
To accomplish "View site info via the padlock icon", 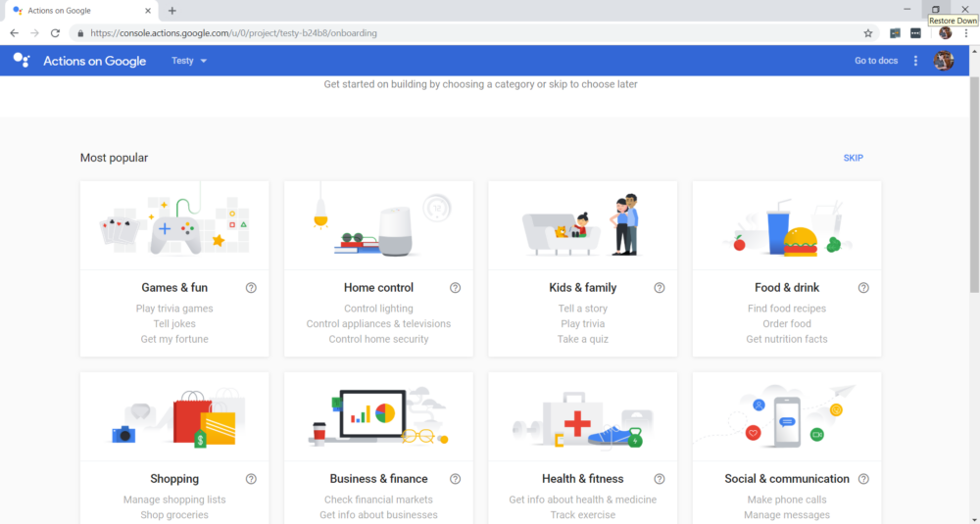I will click(80, 33).
